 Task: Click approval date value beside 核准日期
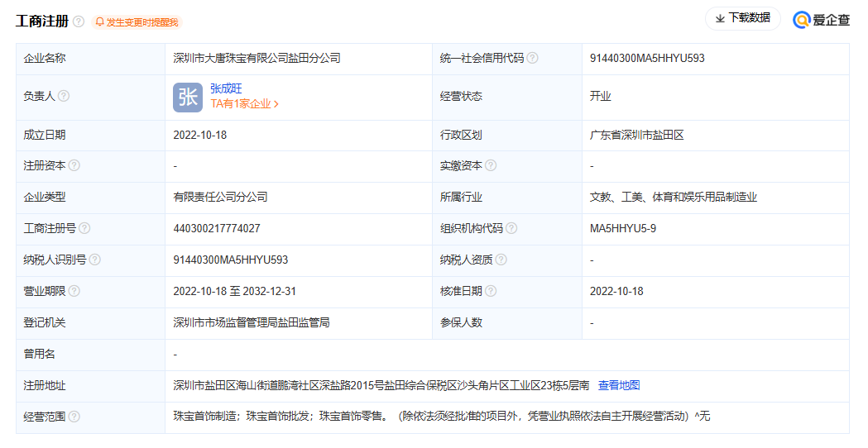tap(616, 292)
